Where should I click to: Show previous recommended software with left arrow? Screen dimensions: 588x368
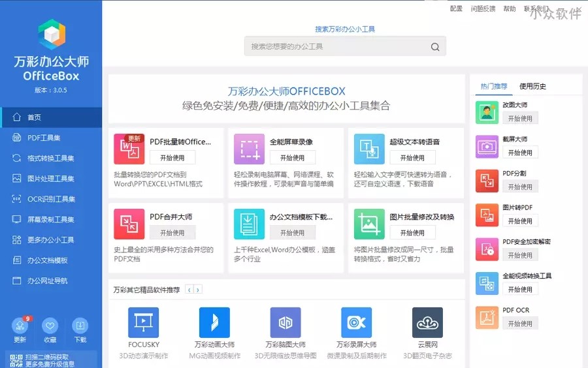point(189,290)
